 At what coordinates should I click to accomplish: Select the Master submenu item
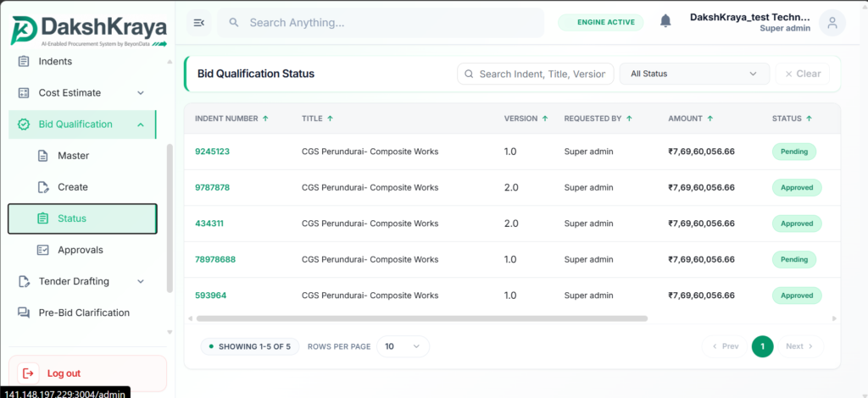83,156
